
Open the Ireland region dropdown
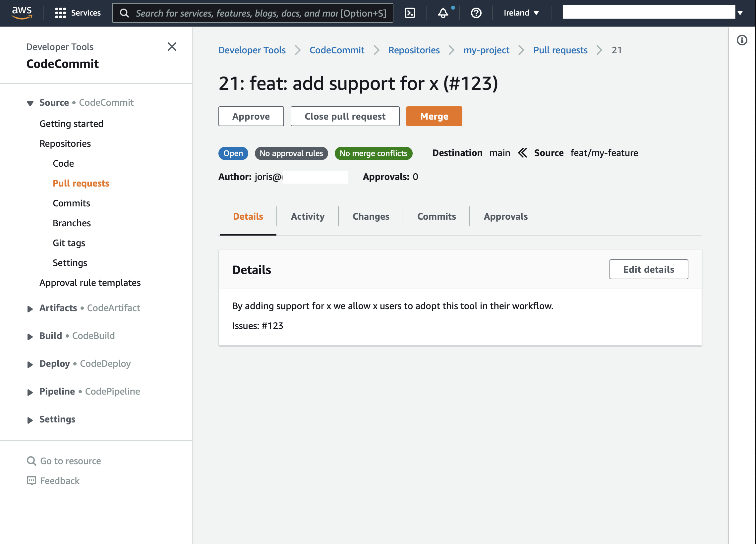pos(521,13)
